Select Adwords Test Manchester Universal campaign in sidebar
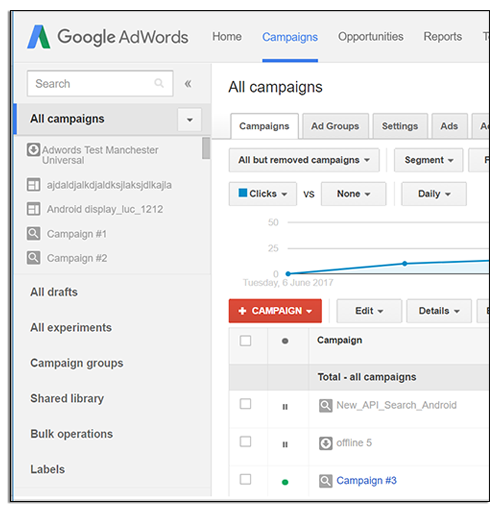 (100, 155)
